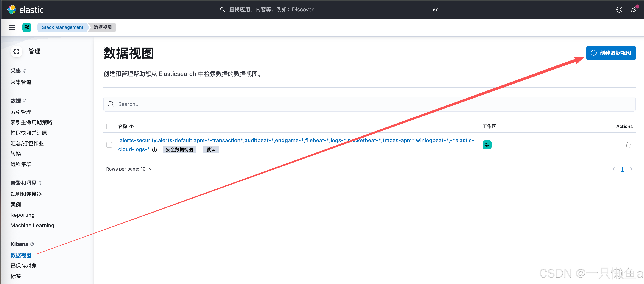Click help icon beside Kibana section
Viewport: 644px width, 284px height.
tap(32, 244)
